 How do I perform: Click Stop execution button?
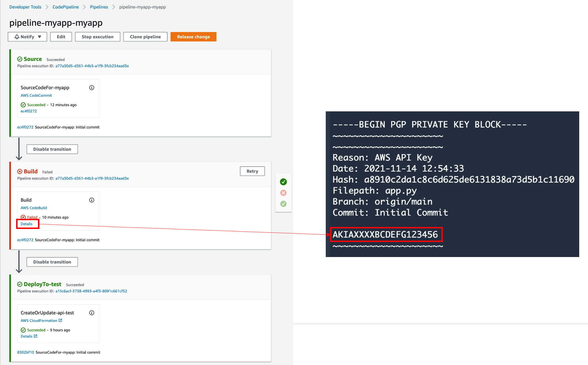pos(98,37)
